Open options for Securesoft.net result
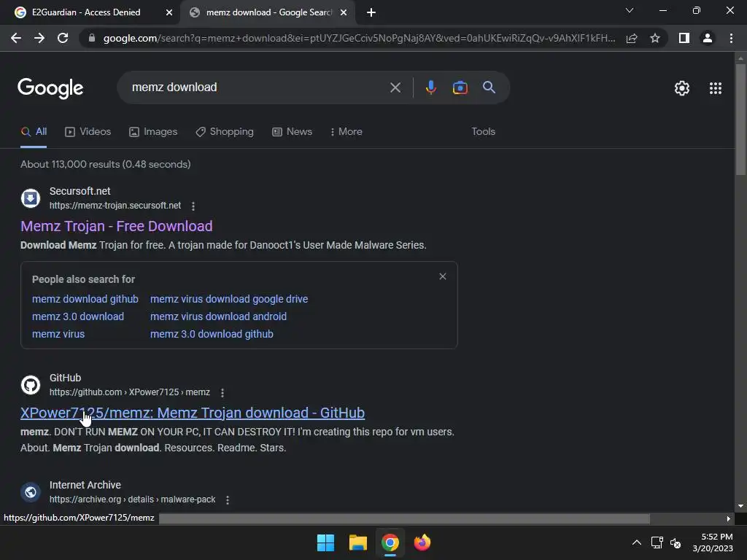 (x=193, y=206)
